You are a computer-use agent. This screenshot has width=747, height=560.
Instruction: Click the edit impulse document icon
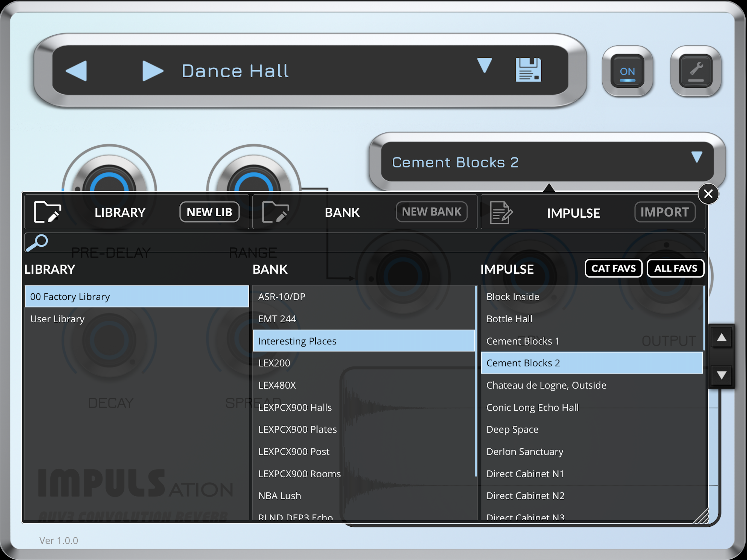(501, 213)
